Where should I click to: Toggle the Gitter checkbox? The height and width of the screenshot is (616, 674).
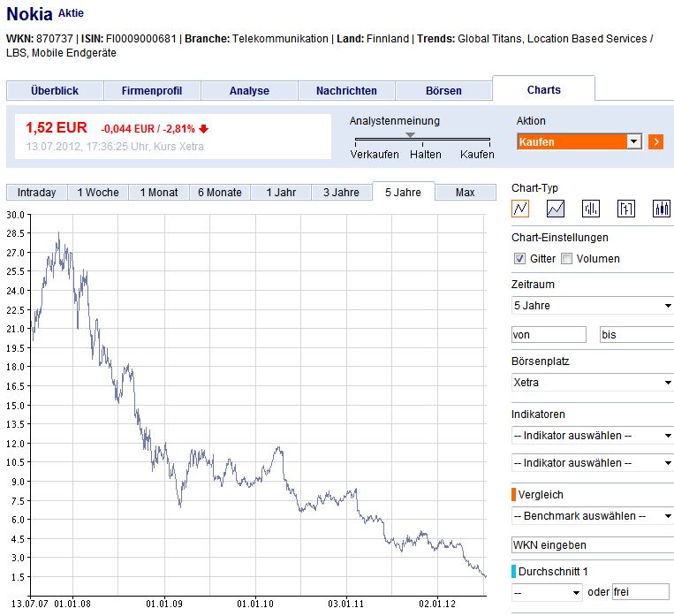(519, 259)
